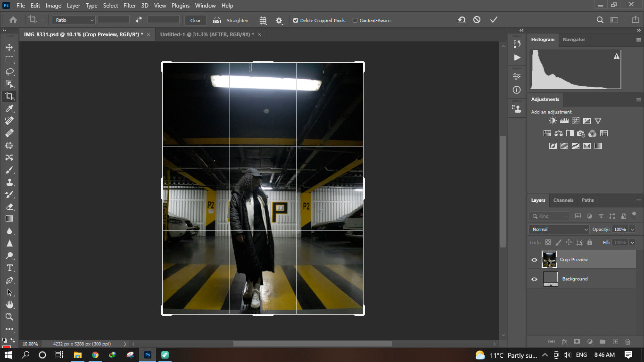644x362 pixels.
Task: Select the Zoom tool
Action: tap(9, 317)
